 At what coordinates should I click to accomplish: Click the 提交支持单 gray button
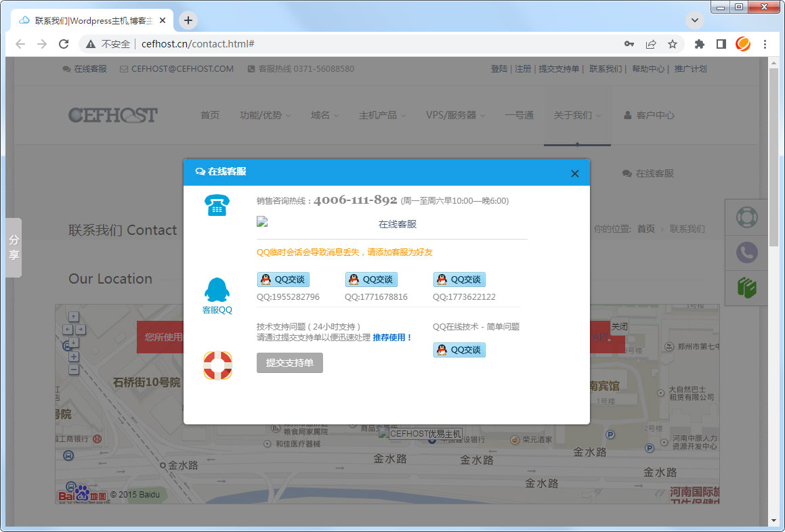coord(290,363)
